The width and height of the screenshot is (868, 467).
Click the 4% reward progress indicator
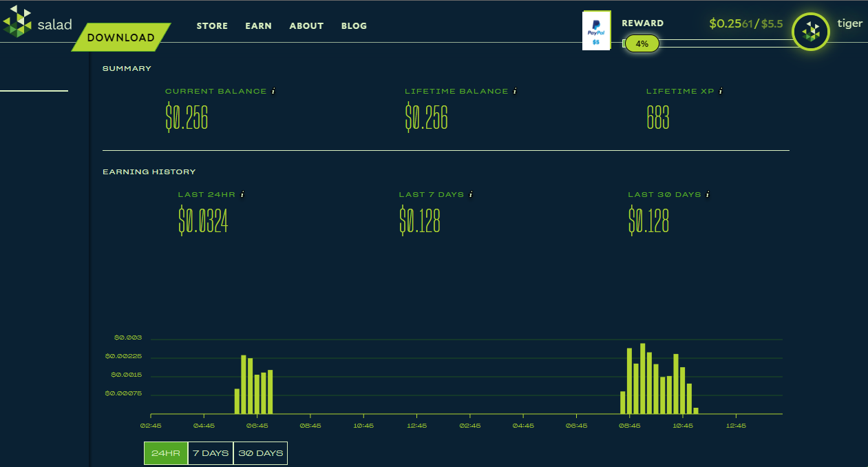[x=642, y=43]
